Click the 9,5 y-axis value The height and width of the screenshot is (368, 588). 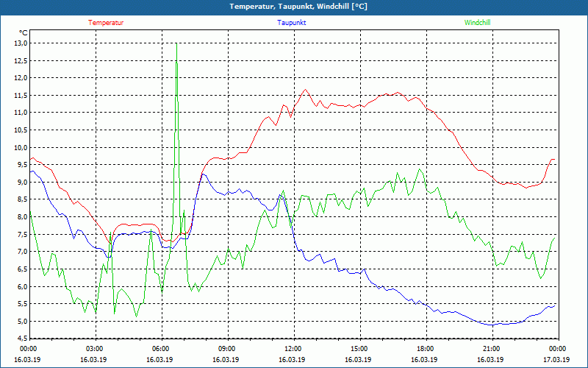point(22,165)
